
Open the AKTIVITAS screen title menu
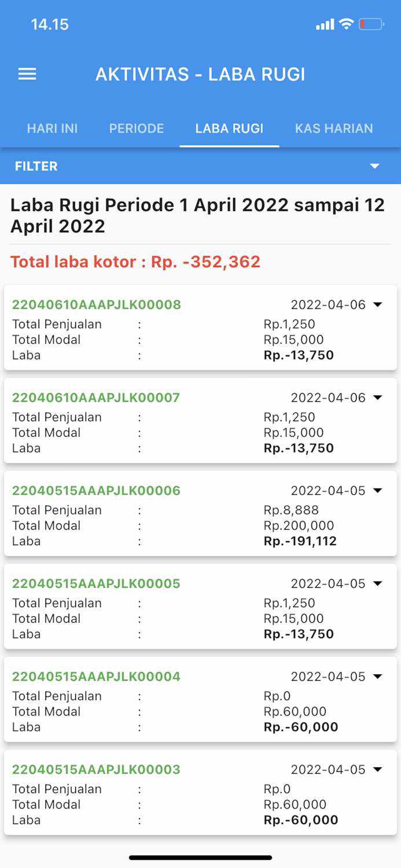click(200, 74)
